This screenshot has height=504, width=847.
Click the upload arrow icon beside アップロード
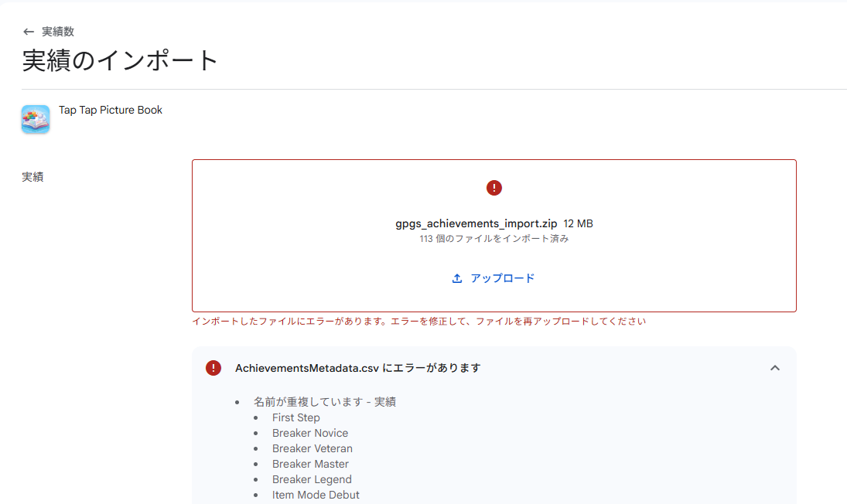tap(457, 278)
